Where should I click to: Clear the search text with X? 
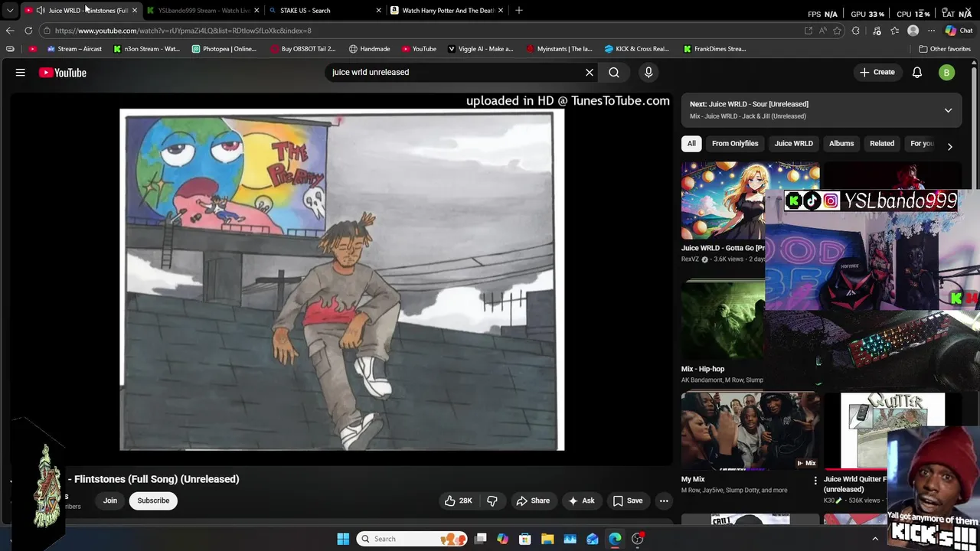590,72
